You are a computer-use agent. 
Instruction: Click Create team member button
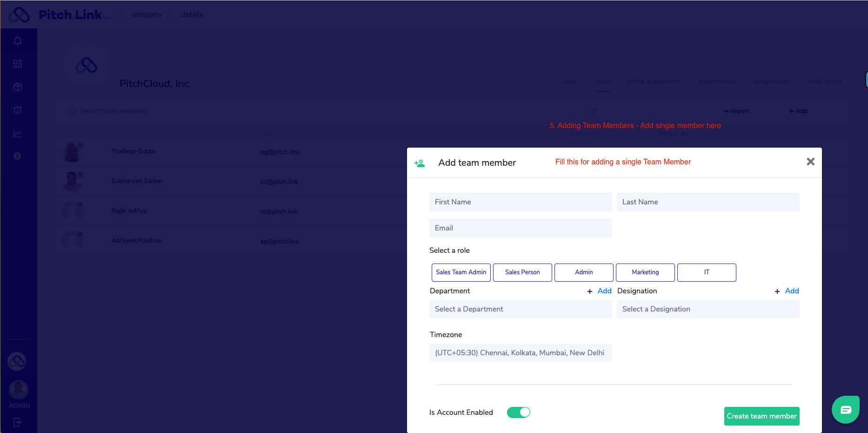(762, 416)
